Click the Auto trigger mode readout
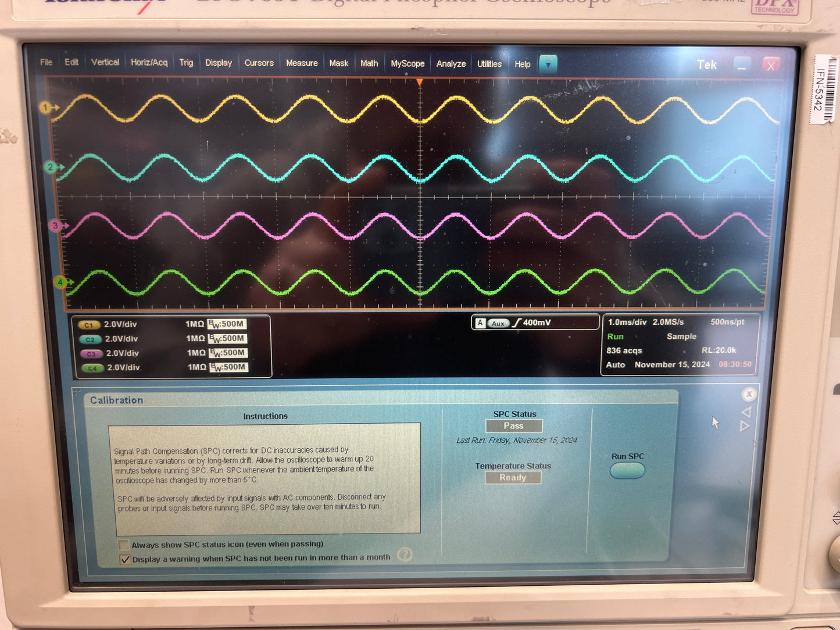Screen dimensions: 840x630 click(x=616, y=365)
